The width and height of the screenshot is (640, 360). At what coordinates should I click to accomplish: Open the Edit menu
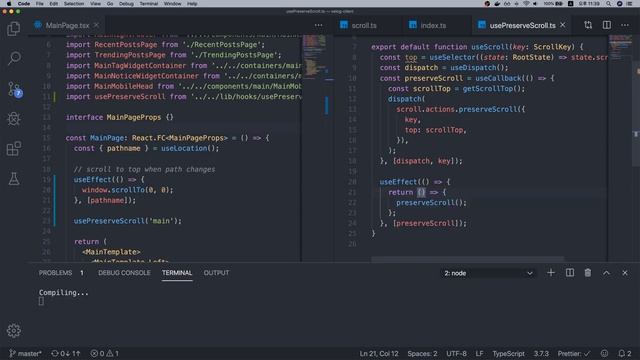point(53,4)
